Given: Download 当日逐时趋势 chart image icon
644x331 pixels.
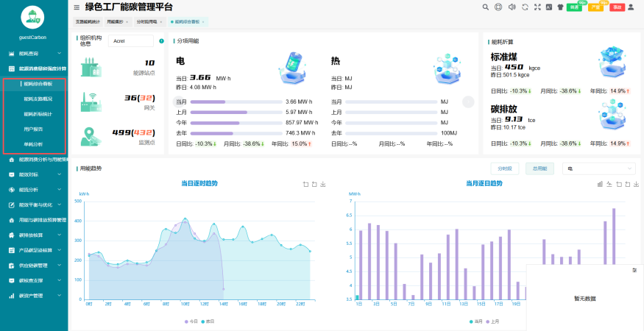Looking at the screenshot, I should click(323, 185).
